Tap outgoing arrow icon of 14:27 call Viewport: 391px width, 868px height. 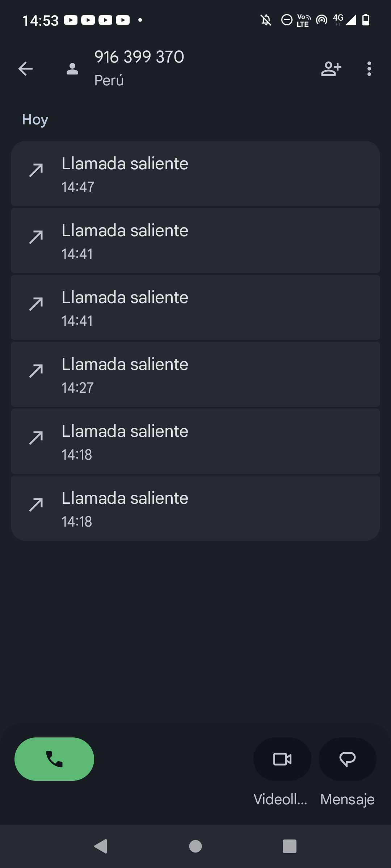point(36,371)
